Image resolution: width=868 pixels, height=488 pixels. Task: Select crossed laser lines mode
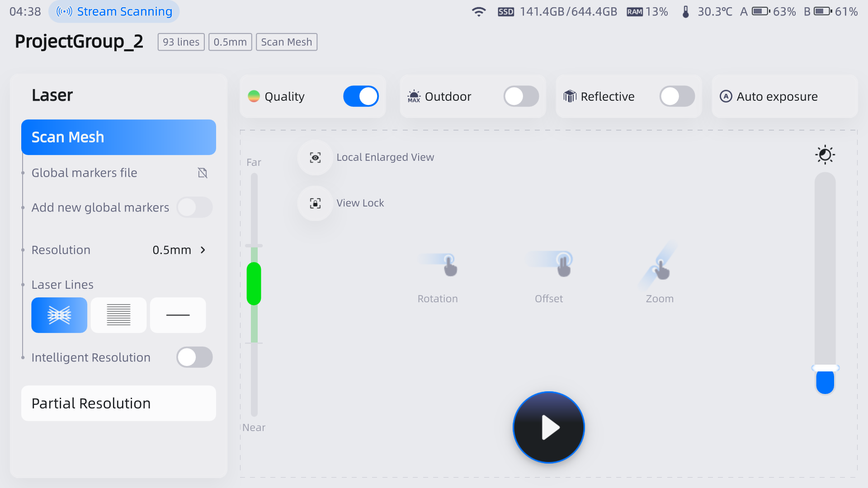tap(59, 315)
